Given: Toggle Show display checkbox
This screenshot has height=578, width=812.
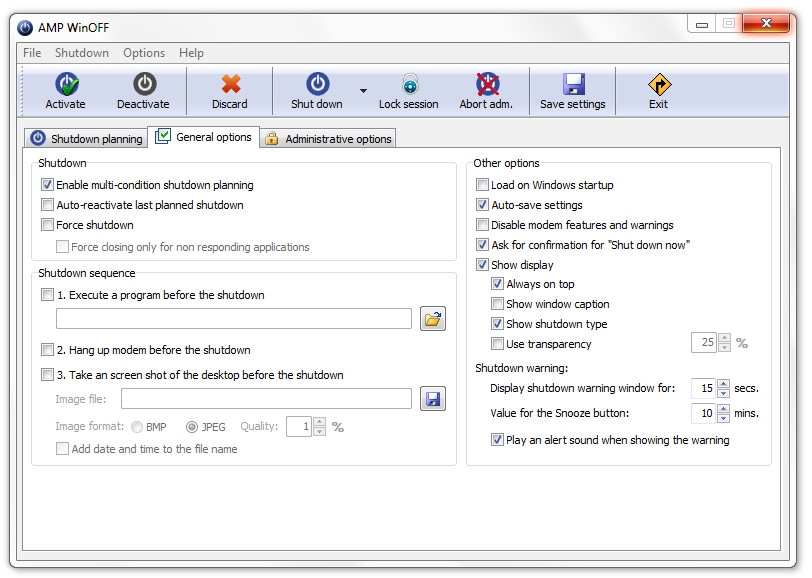Looking at the screenshot, I should tap(482, 265).
